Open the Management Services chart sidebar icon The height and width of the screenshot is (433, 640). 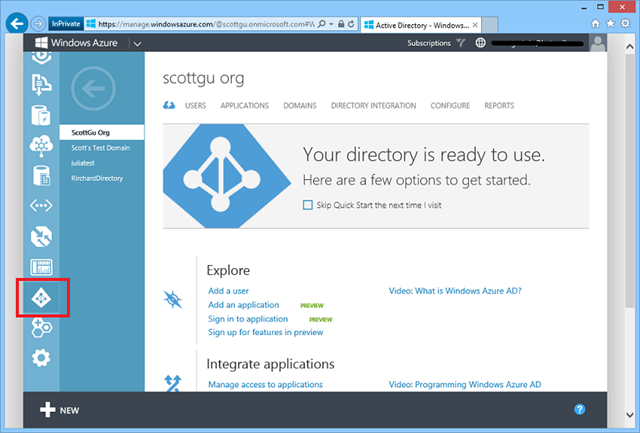pos(41,267)
